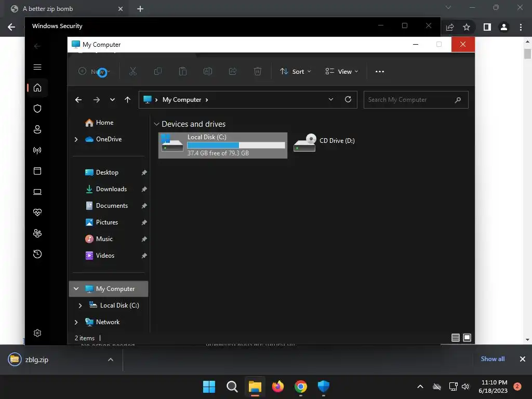The image size is (532, 399).
Task: Open the Sort dropdown
Action: [295, 72]
